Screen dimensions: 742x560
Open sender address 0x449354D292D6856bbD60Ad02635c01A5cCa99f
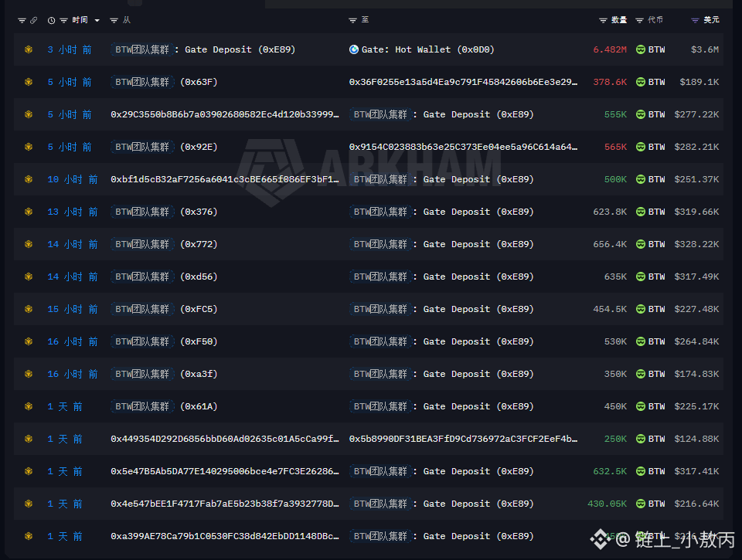(x=225, y=439)
